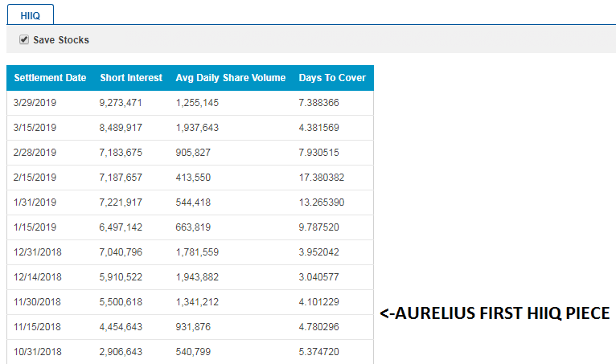This screenshot has width=616, height=364.
Task: Select short interest value 2,906,643
Action: tap(121, 352)
